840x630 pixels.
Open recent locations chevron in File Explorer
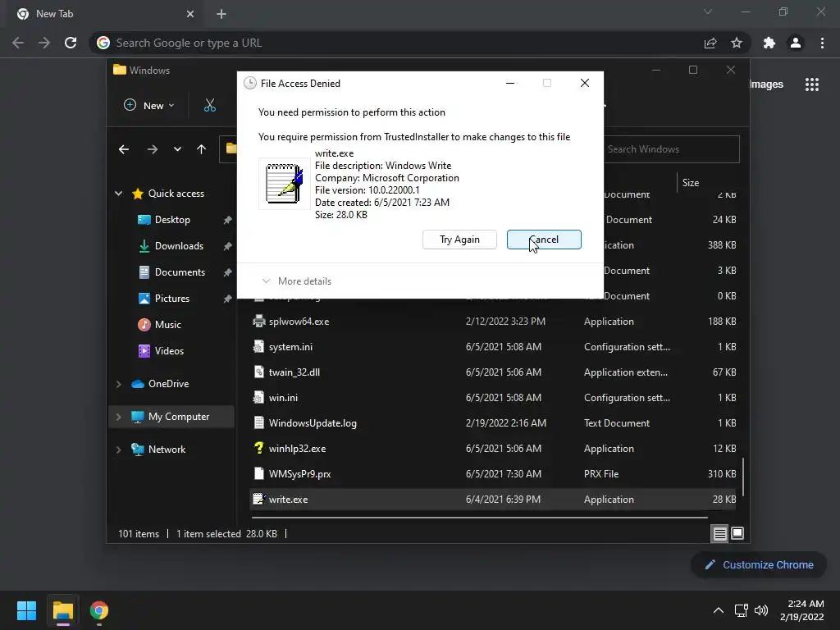(177, 149)
